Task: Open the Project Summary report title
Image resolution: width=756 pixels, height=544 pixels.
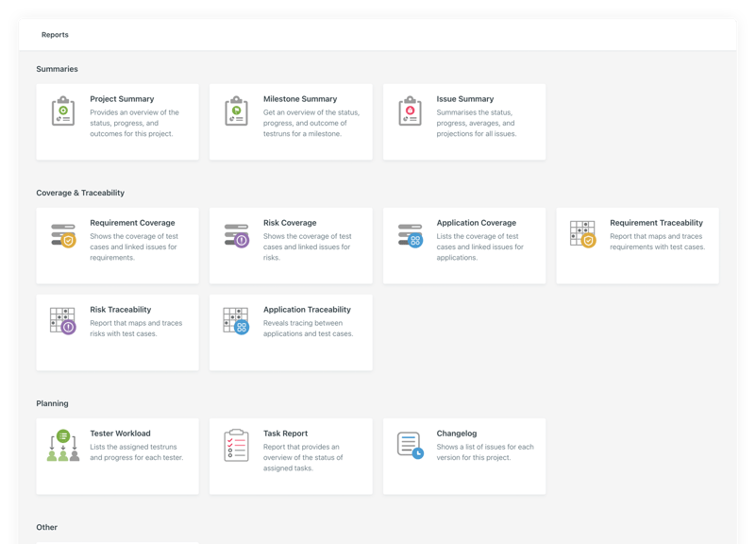Action: click(122, 99)
